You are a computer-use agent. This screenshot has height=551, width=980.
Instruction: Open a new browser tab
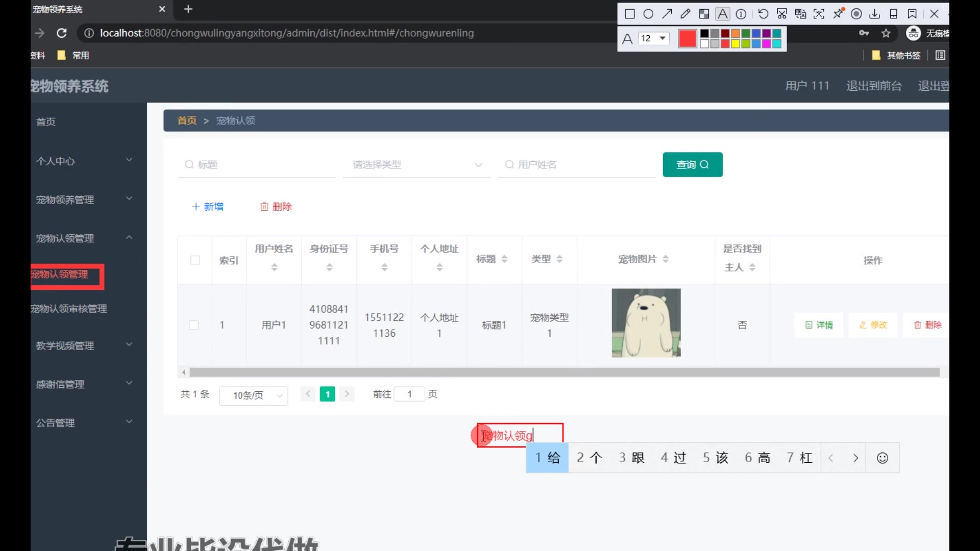click(188, 9)
